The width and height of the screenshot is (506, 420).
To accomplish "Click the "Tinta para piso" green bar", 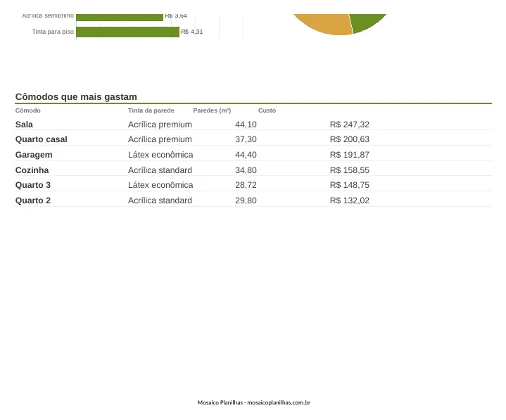I will pyautogui.click(x=128, y=32).
